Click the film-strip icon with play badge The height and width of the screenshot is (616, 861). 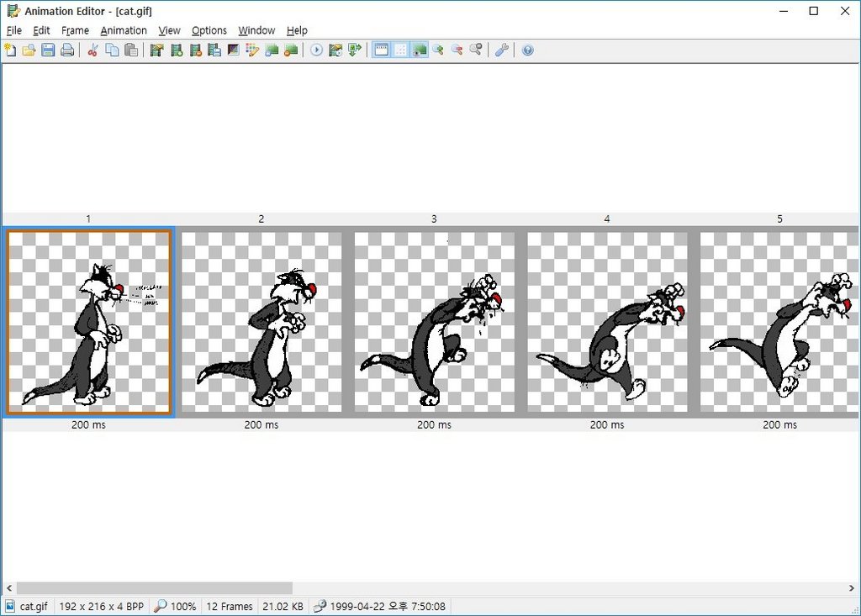pos(335,50)
